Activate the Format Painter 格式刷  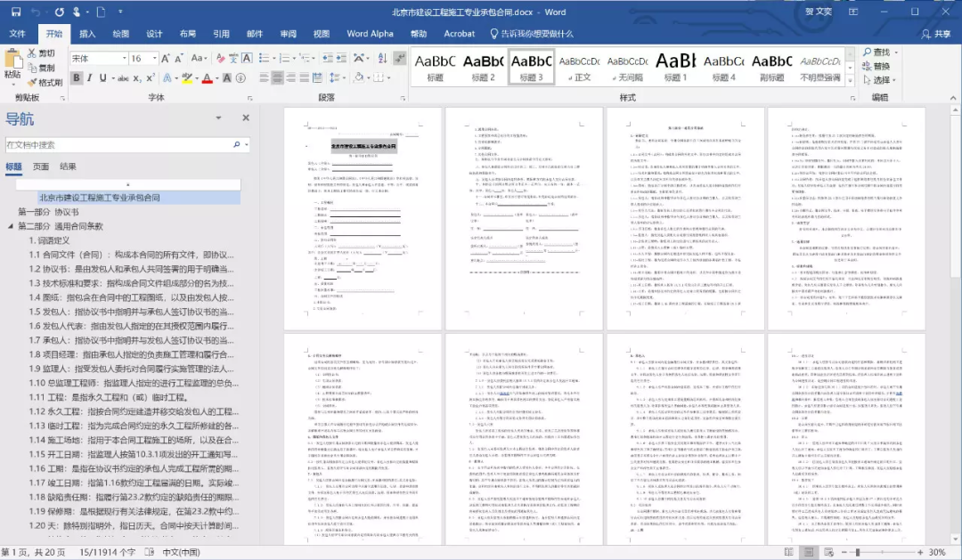tap(45, 82)
